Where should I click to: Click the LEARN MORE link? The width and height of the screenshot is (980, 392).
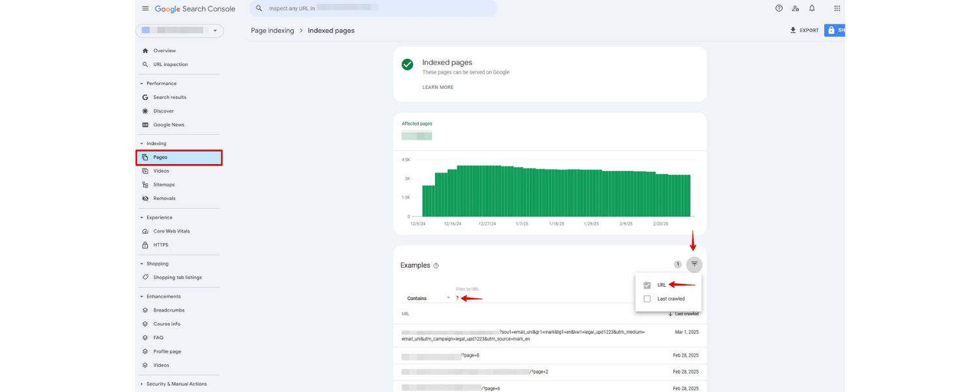pos(438,87)
